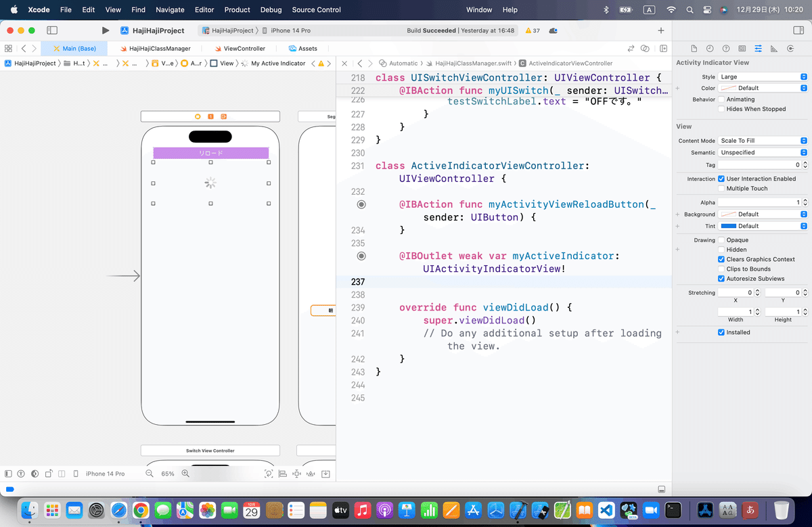Open Content Mode Scale To Fill dropdown
The width and height of the screenshot is (812, 527).
click(x=763, y=141)
